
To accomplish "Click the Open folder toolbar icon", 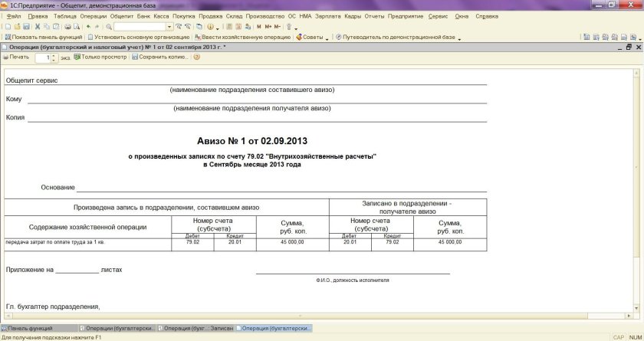I will 17,27.
